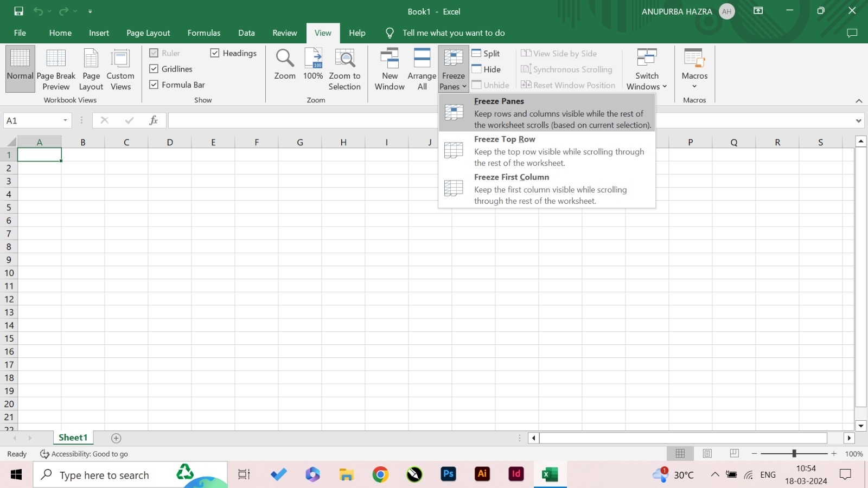The image size is (868, 488).
Task: Open Chrome from the Windows taskbar
Action: (380, 475)
